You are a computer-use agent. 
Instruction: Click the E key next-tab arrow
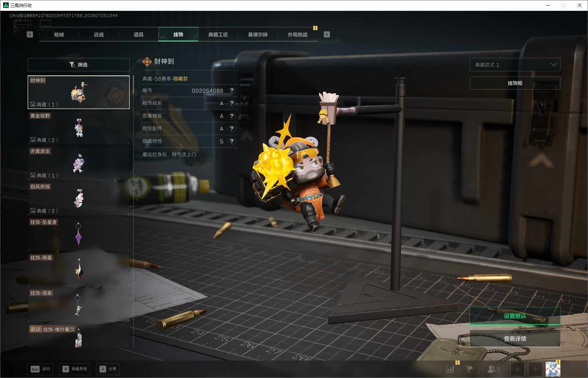327,35
